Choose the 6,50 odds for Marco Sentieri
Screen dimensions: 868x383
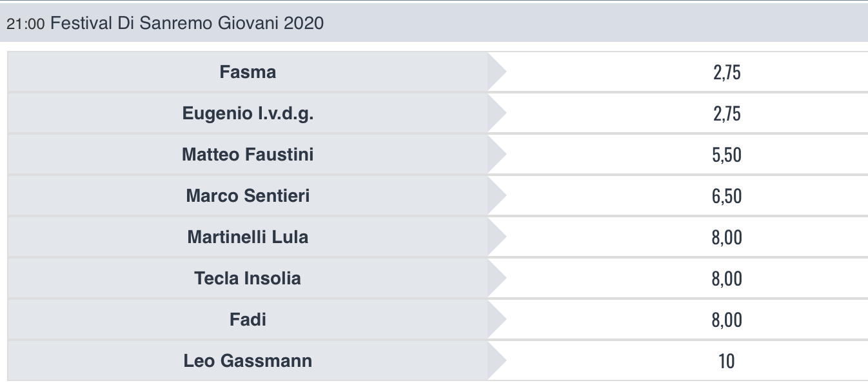click(x=727, y=196)
